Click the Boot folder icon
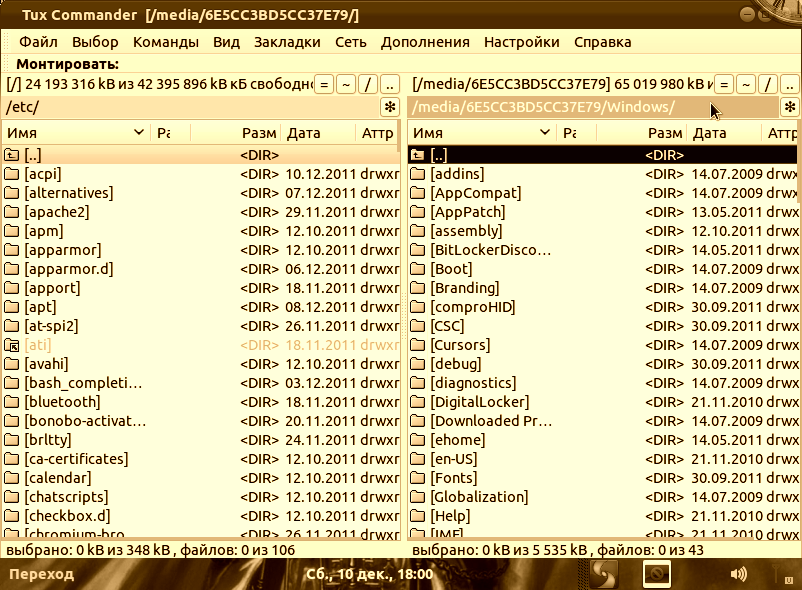The image size is (802, 590). tap(417, 269)
